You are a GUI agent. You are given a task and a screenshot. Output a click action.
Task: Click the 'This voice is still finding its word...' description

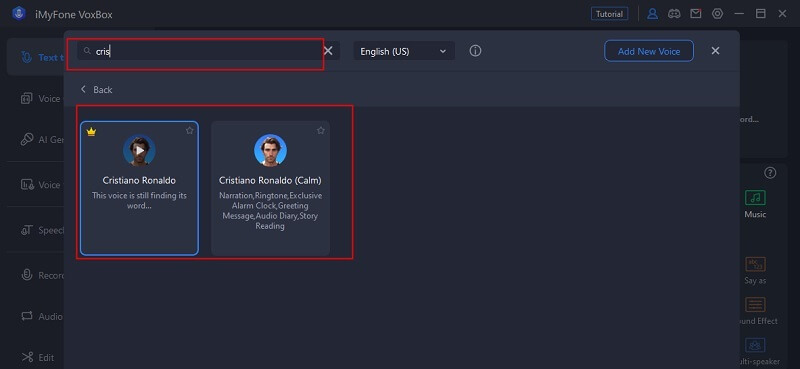point(139,201)
